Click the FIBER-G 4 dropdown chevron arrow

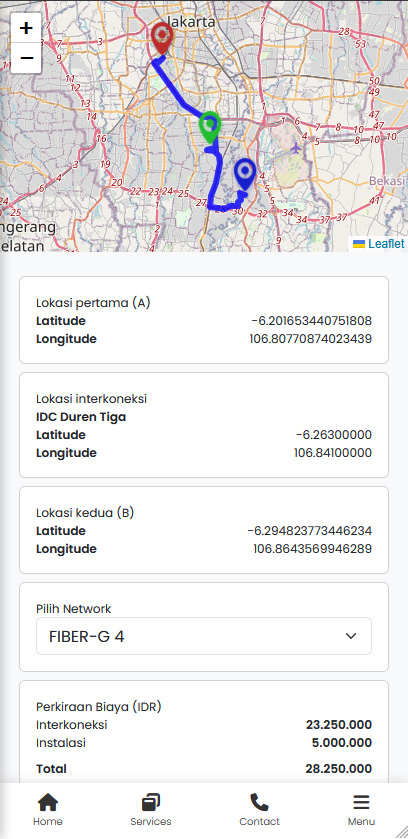click(x=351, y=636)
